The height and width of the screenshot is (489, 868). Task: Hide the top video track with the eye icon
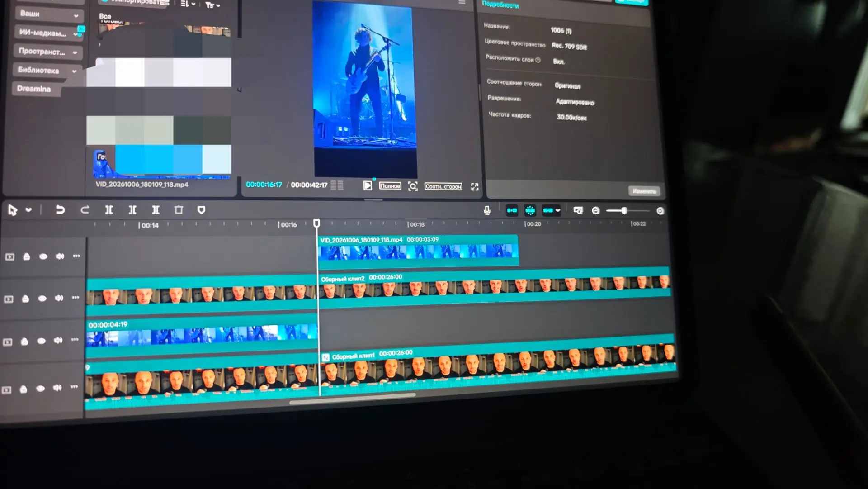[x=43, y=256]
